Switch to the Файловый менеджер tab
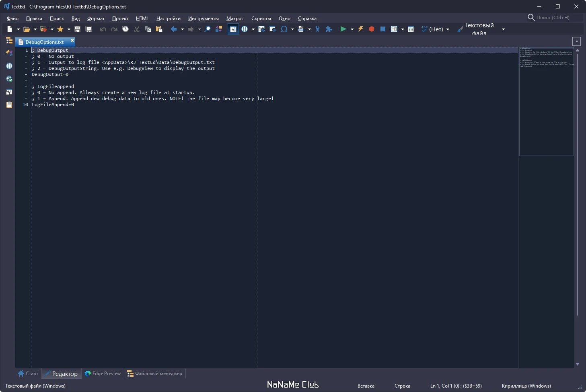The image size is (586, 392). (154, 374)
